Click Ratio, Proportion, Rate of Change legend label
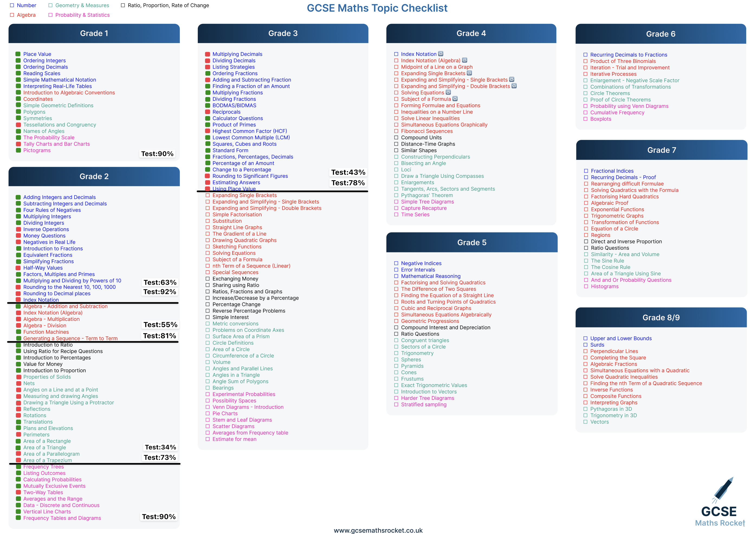Image resolution: width=756 pixels, height=534 pixels. (x=168, y=5)
